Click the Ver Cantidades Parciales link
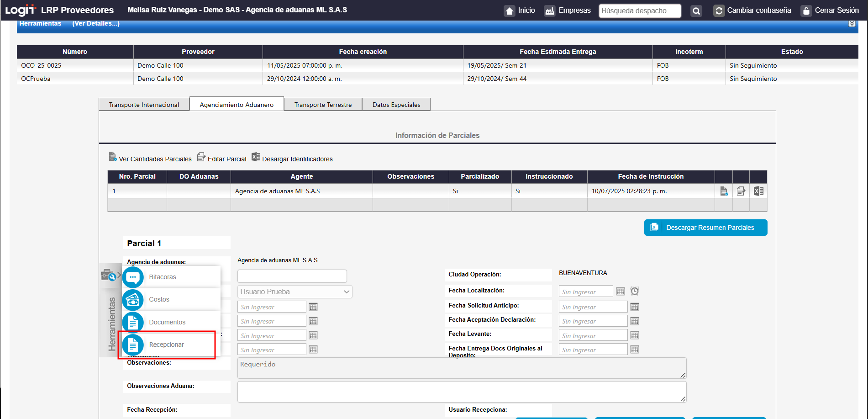The height and width of the screenshot is (419, 868). click(155, 159)
